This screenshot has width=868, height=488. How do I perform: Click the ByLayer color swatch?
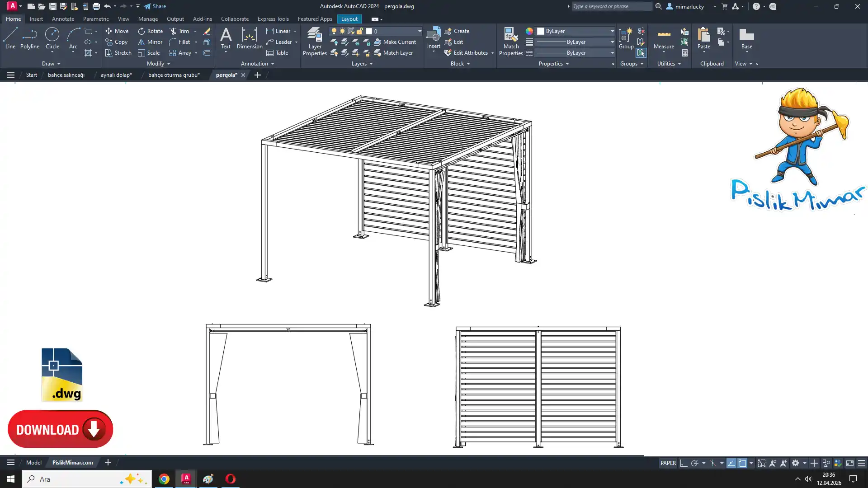541,31
